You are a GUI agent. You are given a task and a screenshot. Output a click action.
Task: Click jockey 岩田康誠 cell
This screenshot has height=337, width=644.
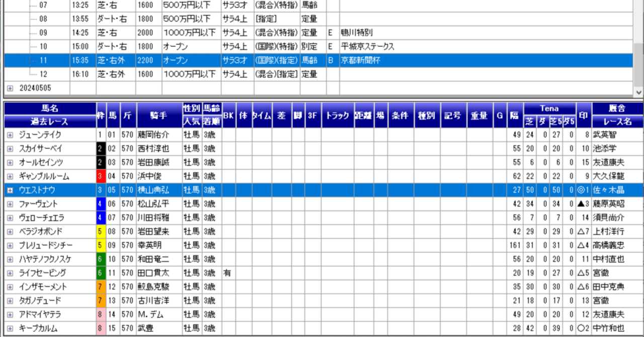pyautogui.click(x=159, y=163)
